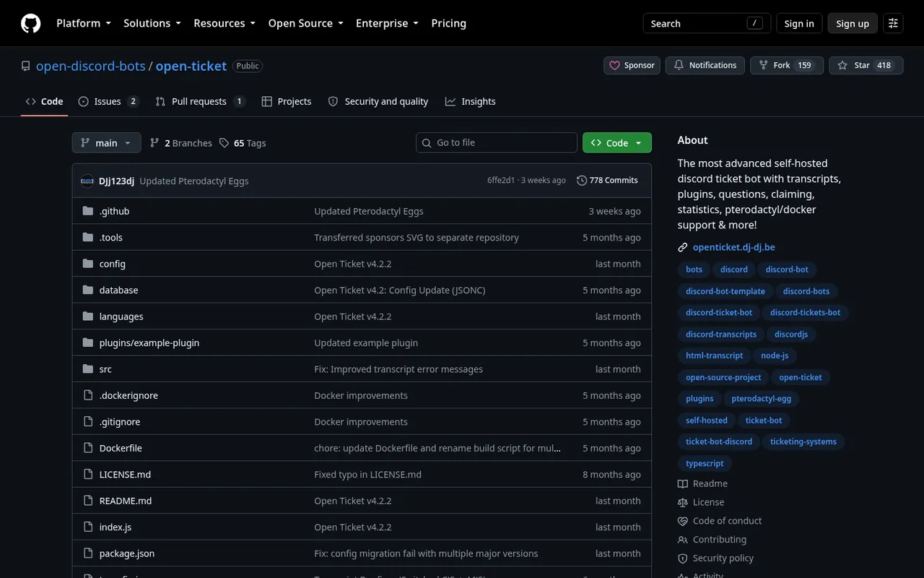Star the open-ticket repository
Screen dimensions: 924x578
pos(866,65)
